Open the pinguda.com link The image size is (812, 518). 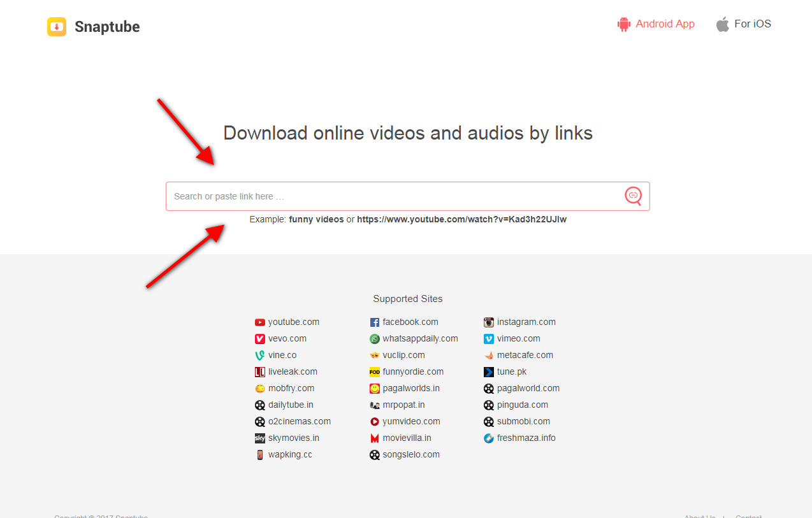523,405
